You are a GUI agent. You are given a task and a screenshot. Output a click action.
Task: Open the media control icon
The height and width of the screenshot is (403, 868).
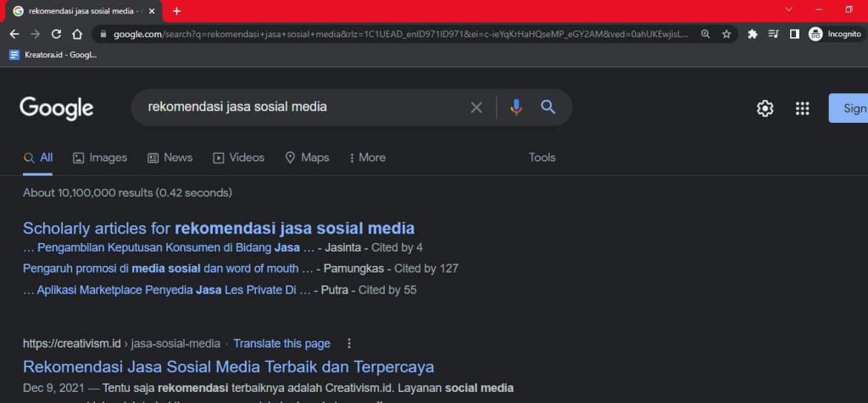(773, 34)
